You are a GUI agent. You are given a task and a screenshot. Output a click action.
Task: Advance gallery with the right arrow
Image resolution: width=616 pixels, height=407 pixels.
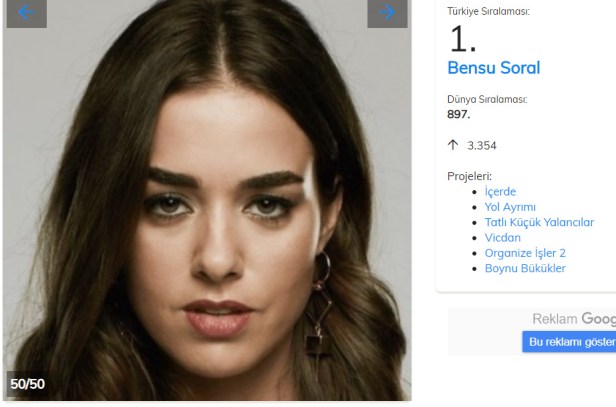[x=387, y=13]
